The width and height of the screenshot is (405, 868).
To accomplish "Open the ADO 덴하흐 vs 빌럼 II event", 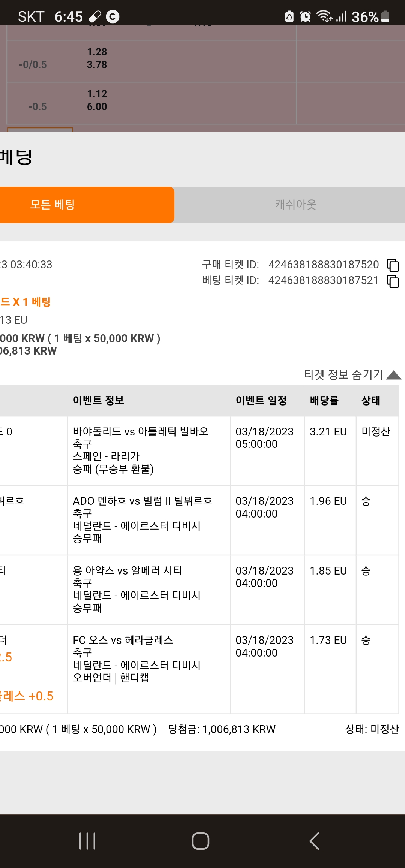I will point(142,501).
